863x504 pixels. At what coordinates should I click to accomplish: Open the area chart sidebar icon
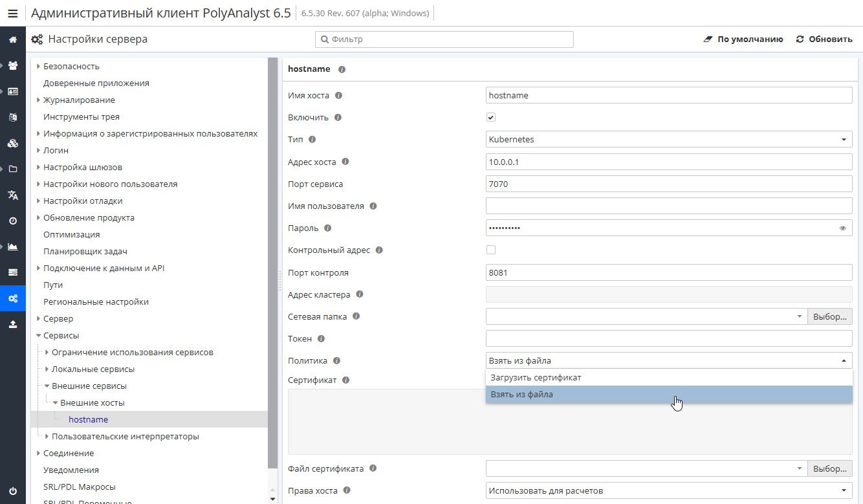click(x=13, y=247)
